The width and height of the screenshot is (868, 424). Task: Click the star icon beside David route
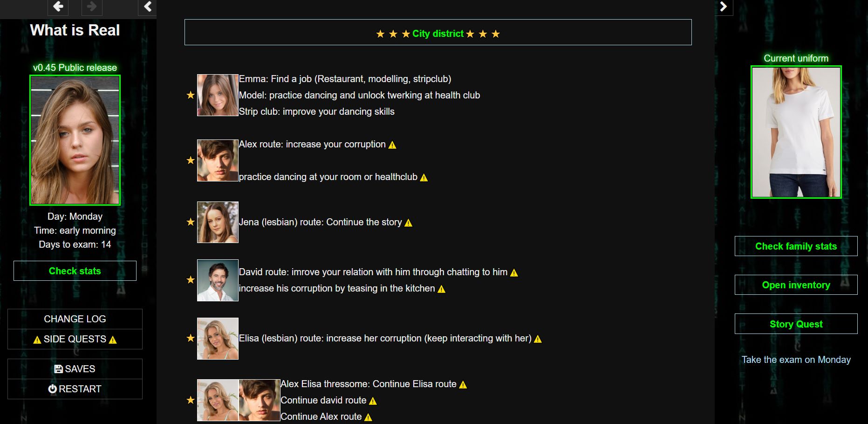pos(191,280)
